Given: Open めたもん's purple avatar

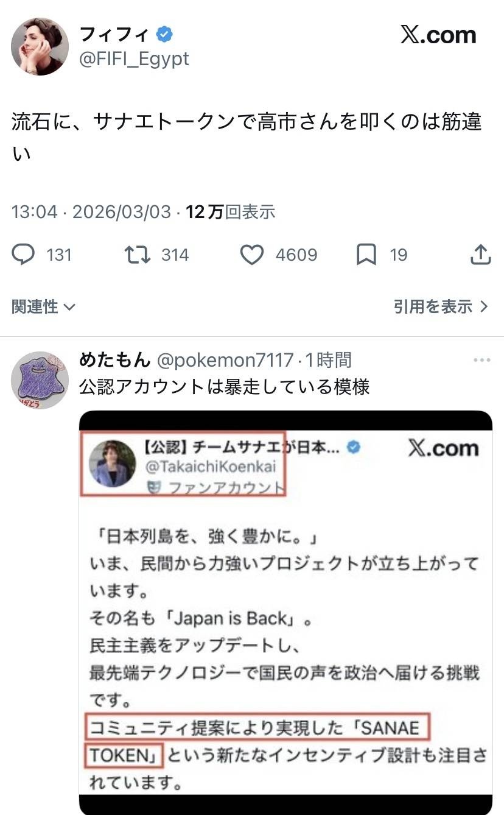Looking at the screenshot, I should (x=39, y=380).
